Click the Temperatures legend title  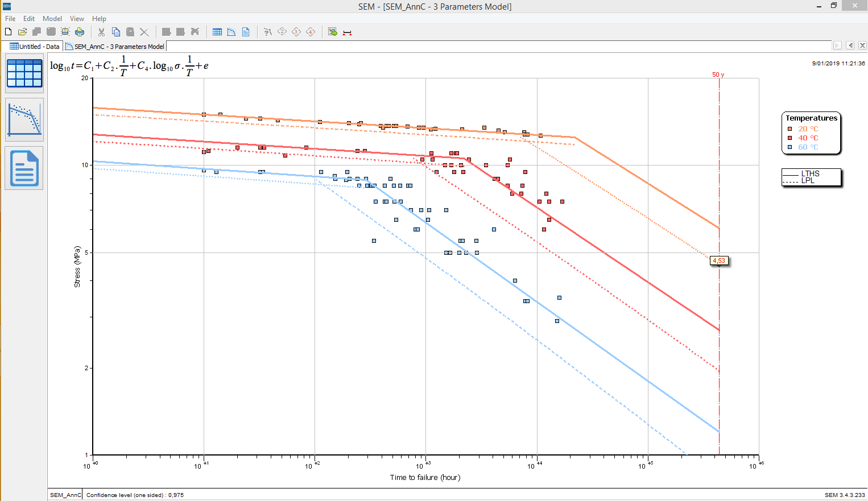[x=812, y=118]
